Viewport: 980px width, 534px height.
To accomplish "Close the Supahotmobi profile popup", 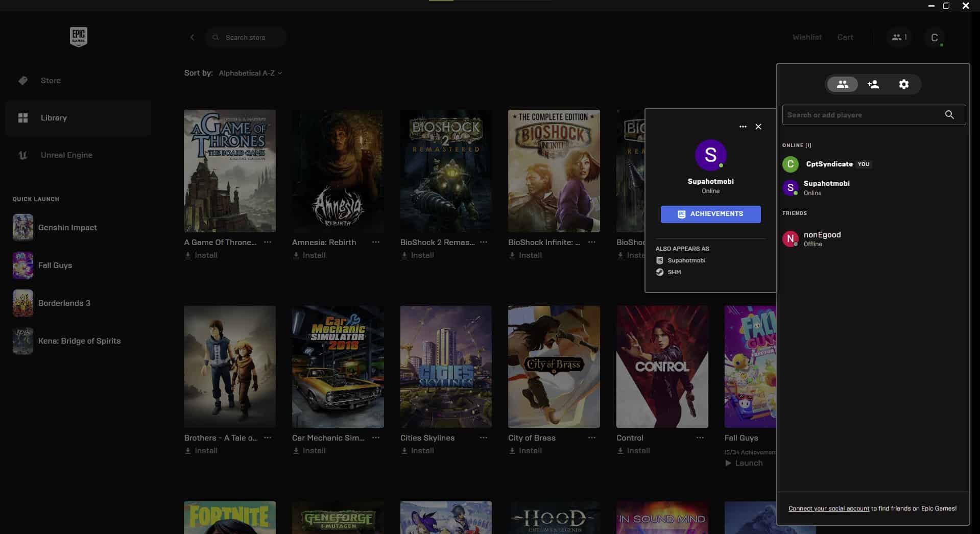I will click(x=758, y=127).
